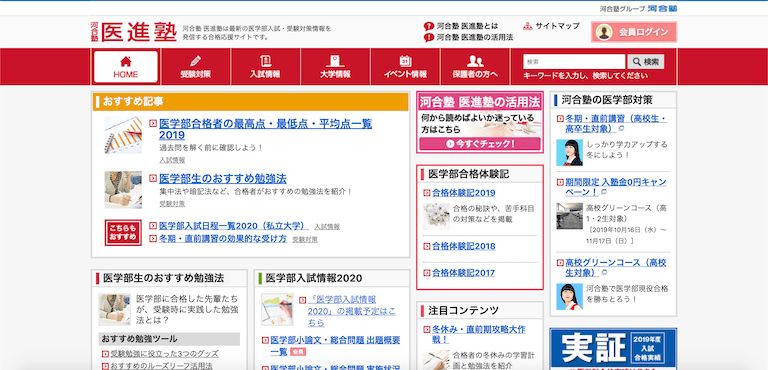This screenshot has height=370, width=768.
Task: Click the classroom photo beside 高校グリーンコース text
Action: pyautogui.click(x=570, y=216)
